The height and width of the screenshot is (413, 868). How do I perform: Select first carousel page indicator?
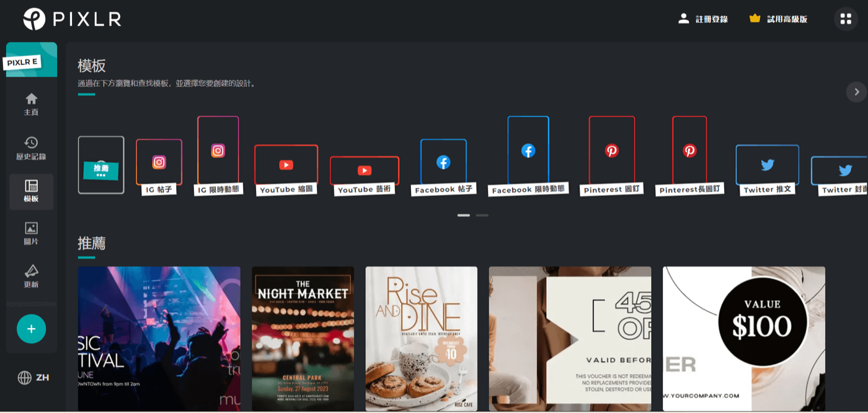click(463, 215)
